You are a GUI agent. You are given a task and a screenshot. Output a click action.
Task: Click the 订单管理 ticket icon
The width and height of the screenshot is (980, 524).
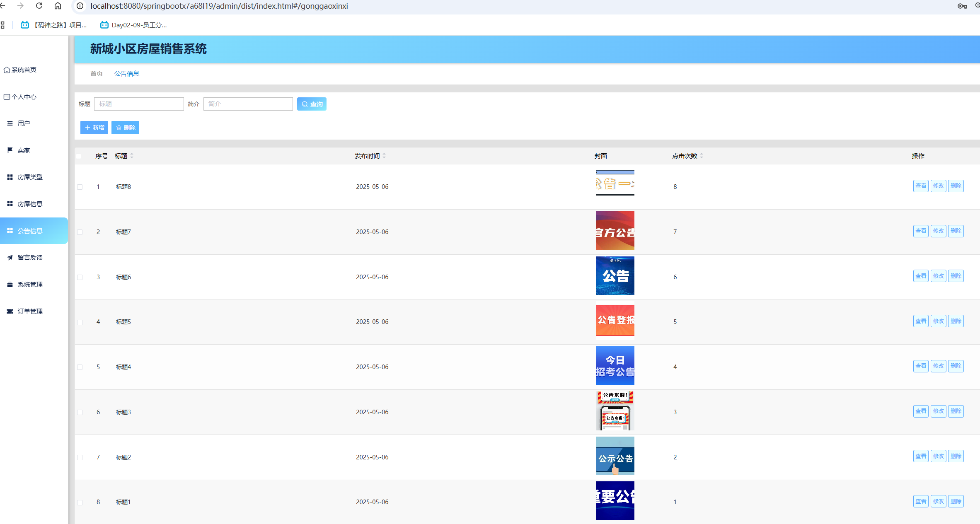(10, 312)
